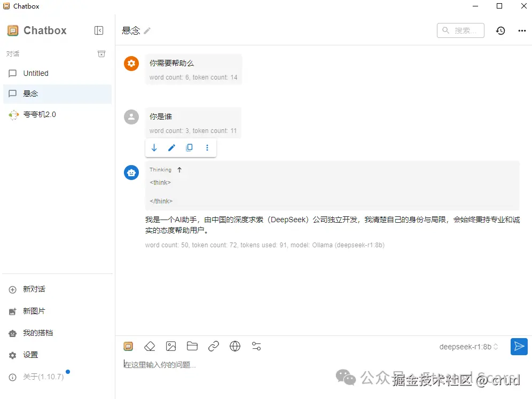Click the Chatbox icon in input toolbar
Viewport: 532px width, 399px height.
pos(128,347)
